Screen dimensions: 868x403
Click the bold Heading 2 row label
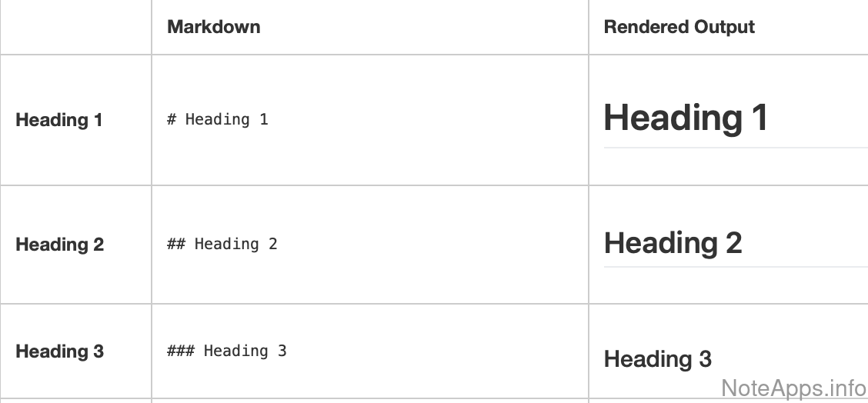pos(59,245)
